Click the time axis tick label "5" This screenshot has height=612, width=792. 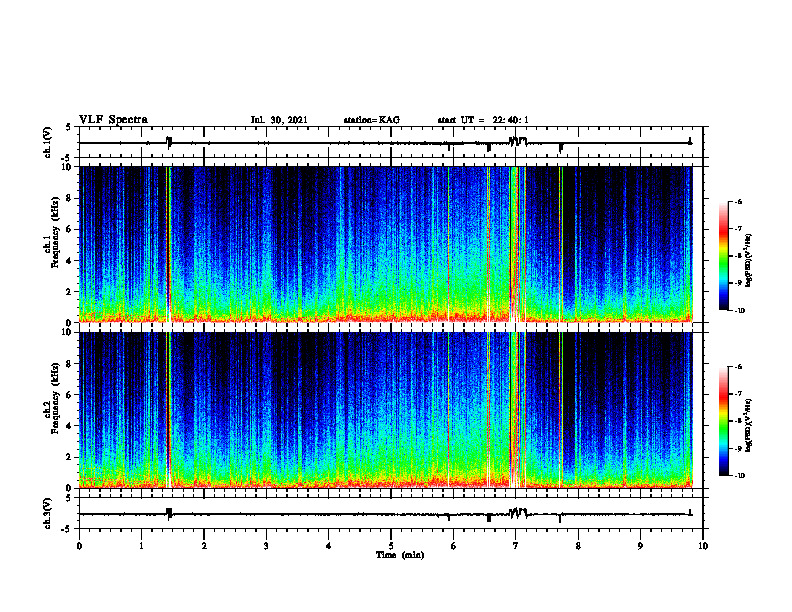click(x=391, y=546)
